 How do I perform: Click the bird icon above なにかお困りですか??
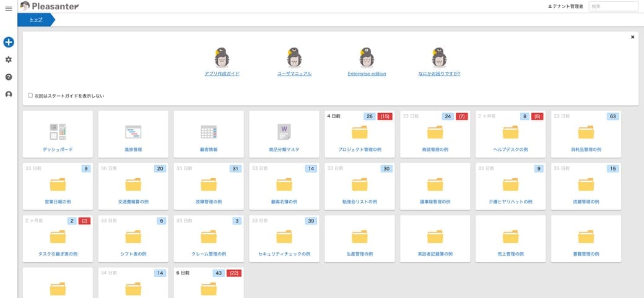439,57
